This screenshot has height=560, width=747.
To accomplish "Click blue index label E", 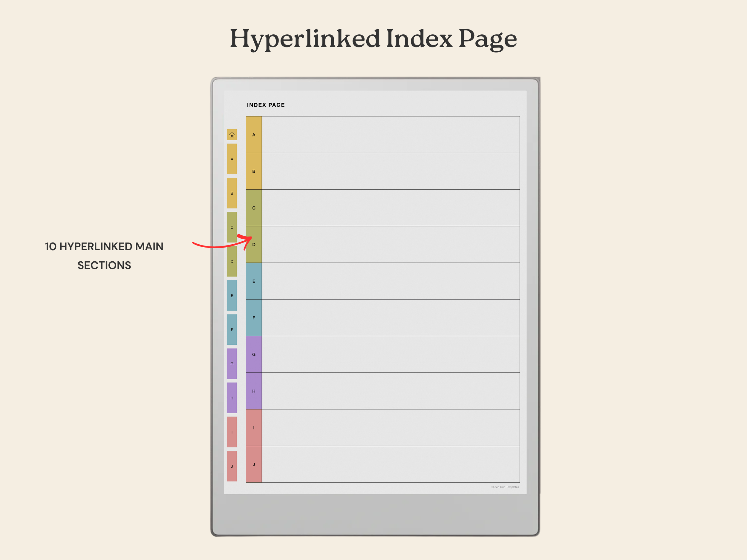I will tap(254, 281).
